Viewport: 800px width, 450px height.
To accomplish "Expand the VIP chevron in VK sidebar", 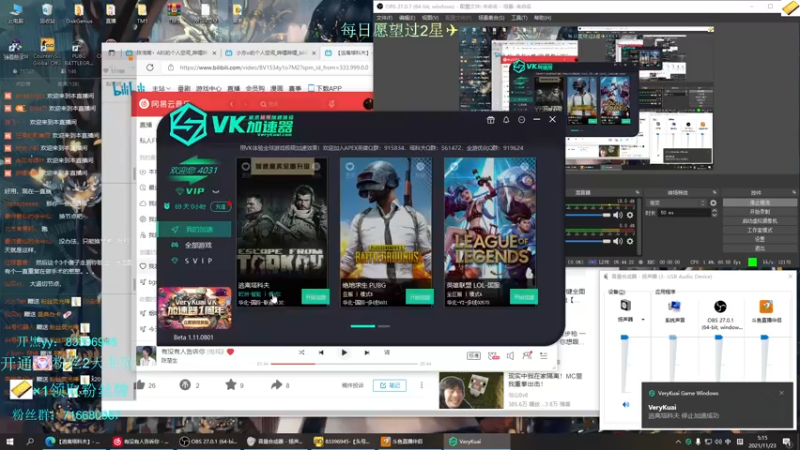I will pyautogui.click(x=216, y=191).
